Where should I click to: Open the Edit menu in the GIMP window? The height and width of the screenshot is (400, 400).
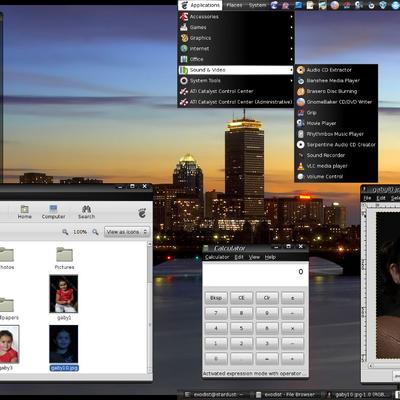click(381, 198)
